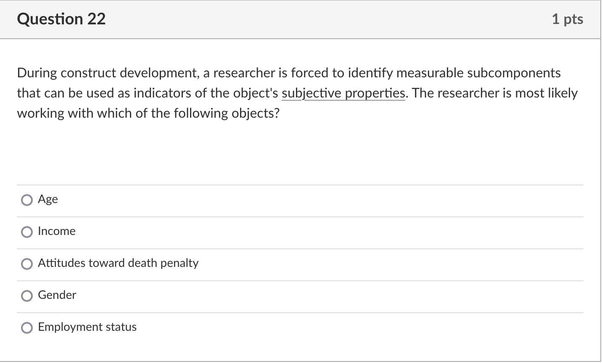Viewport: 602px width, 364px height.
Task: Click the Income answer label text
Action: coord(56,231)
